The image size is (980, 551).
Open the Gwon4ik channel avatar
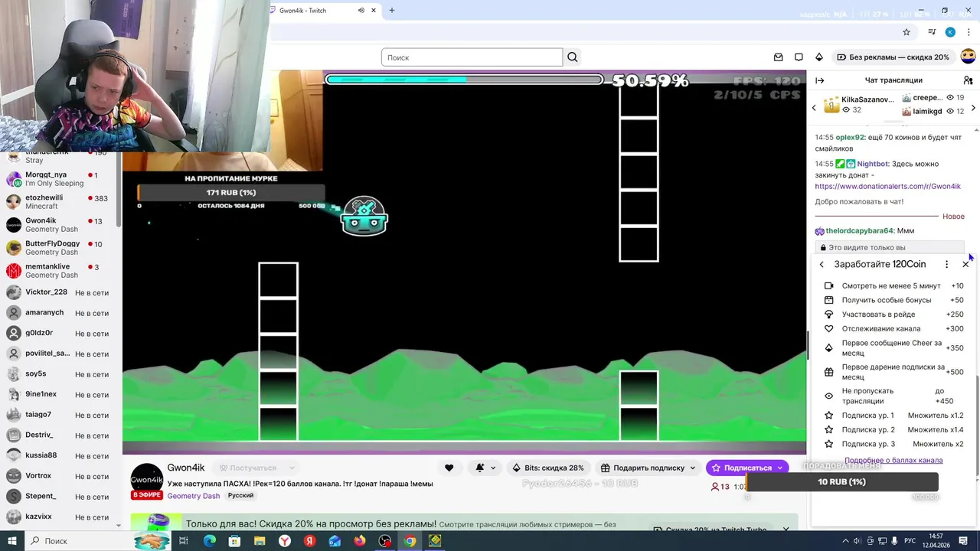(146, 480)
